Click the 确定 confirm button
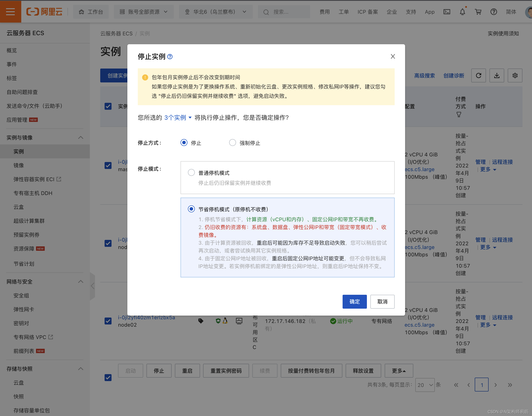 pyautogui.click(x=354, y=301)
